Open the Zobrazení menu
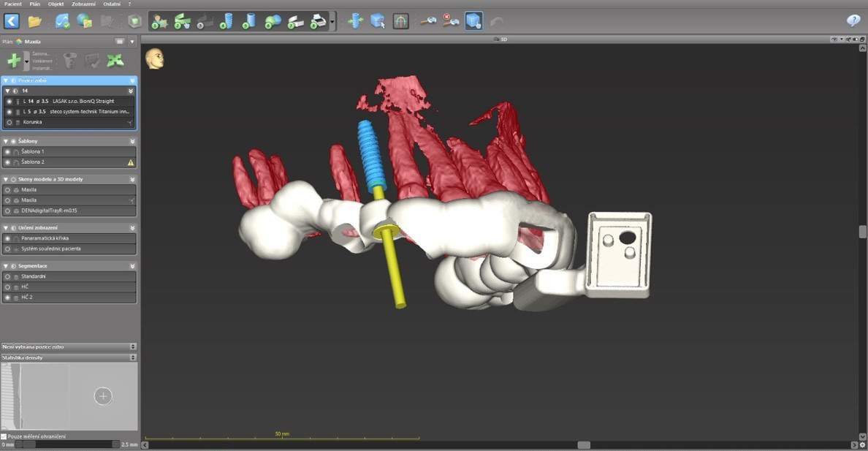Screen dimensions: 868x451 (x=83, y=4)
